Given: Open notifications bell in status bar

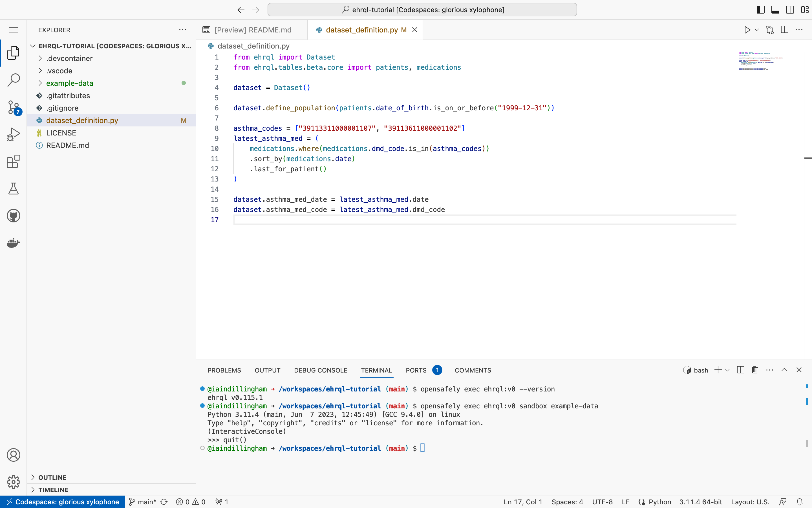Looking at the screenshot, I should pos(800,502).
